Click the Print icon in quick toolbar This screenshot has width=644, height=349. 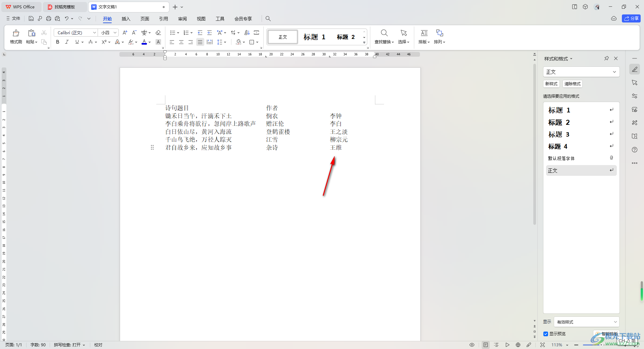pyautogui.click(x=49, y=18)
